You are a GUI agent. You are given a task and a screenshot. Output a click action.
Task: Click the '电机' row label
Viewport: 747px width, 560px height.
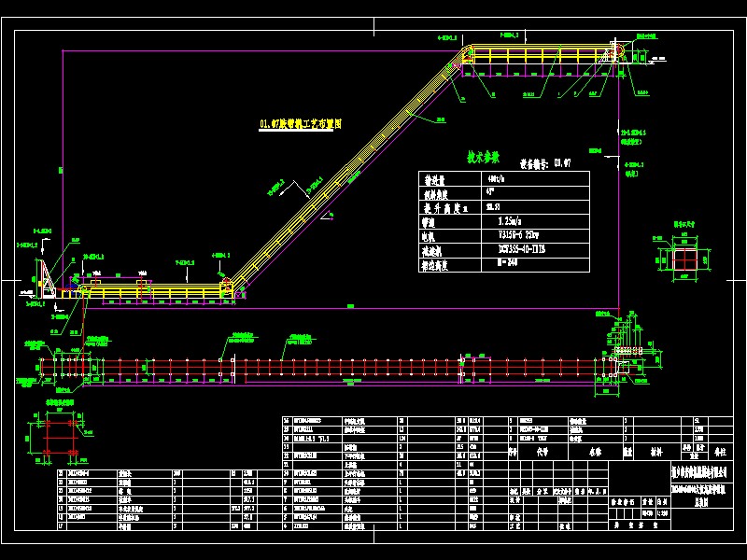point(429,237)
